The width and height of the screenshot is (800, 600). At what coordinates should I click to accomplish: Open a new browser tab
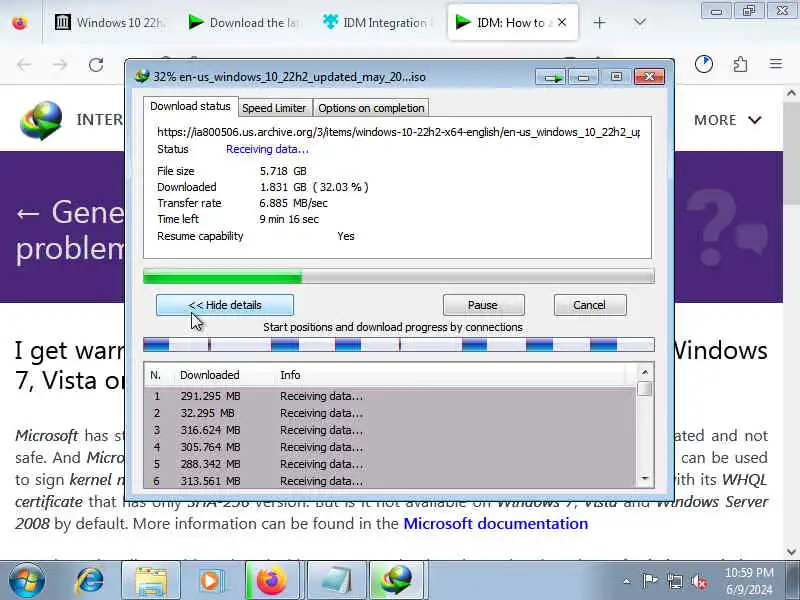tap(599, 22)
